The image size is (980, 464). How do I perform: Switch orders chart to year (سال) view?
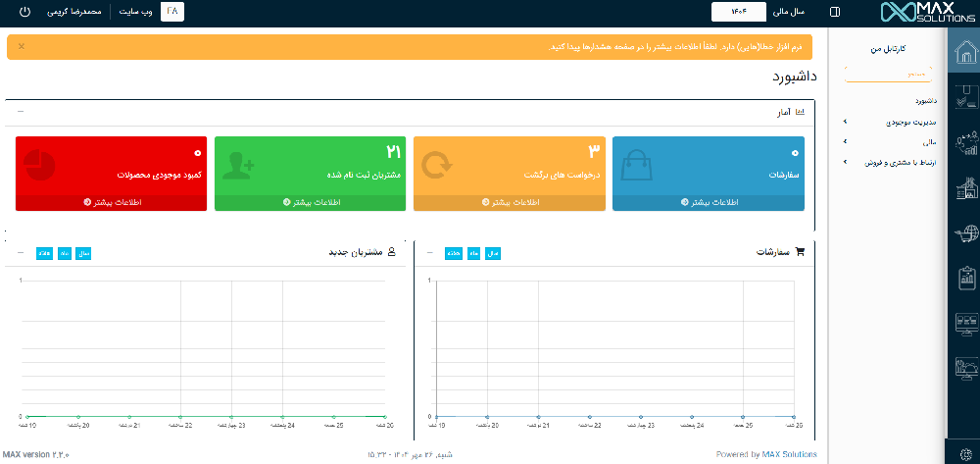[493, 253]
